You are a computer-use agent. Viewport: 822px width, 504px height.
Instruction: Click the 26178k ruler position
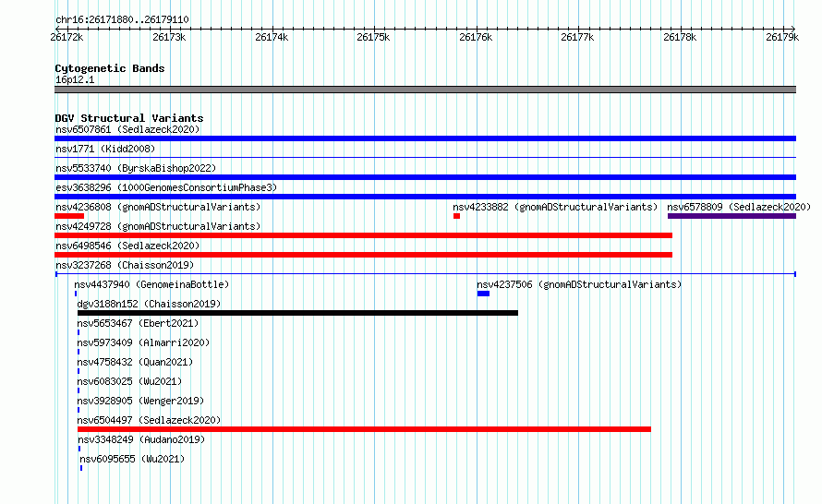[x=680, y=37]
